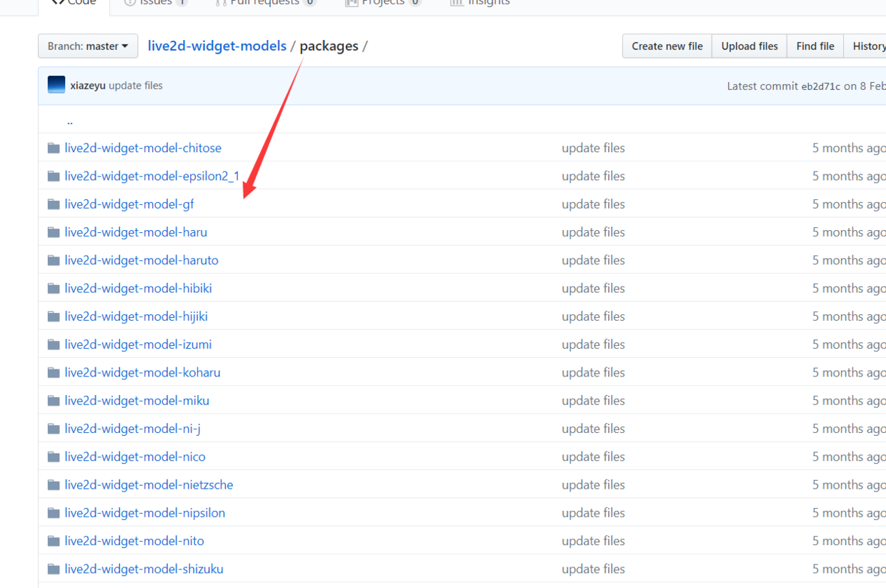
Task: Open 'update files' commit in shizuku row
Action: (x=593, y=569)
